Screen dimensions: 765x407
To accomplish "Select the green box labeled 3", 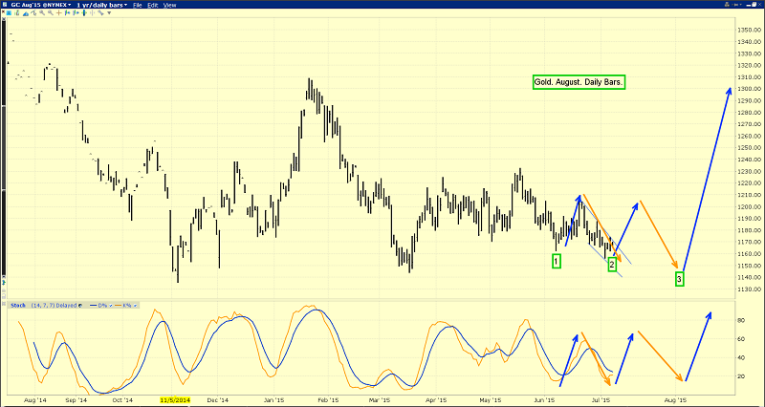I will (x=679, y=278).
